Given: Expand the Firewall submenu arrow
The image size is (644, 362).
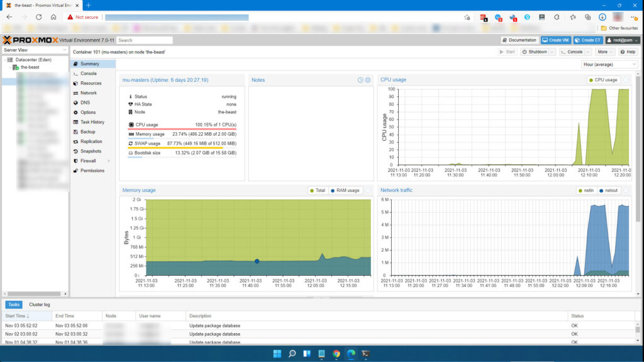Looking at the screenshot, I should click(x=109, y=161).
